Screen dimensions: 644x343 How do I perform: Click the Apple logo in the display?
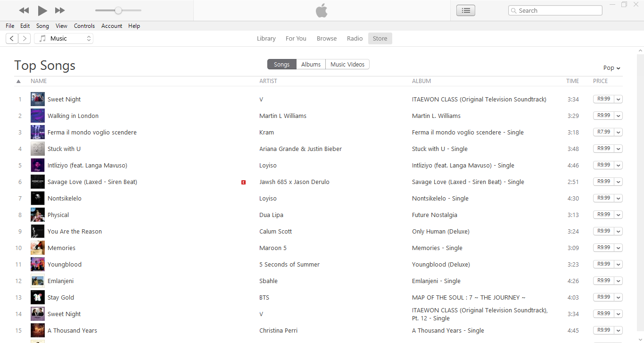(x=322, y=10)
